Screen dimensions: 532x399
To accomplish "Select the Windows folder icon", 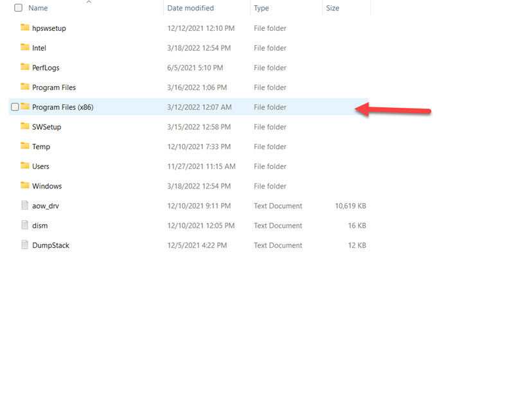I will [x=25, y=186].
